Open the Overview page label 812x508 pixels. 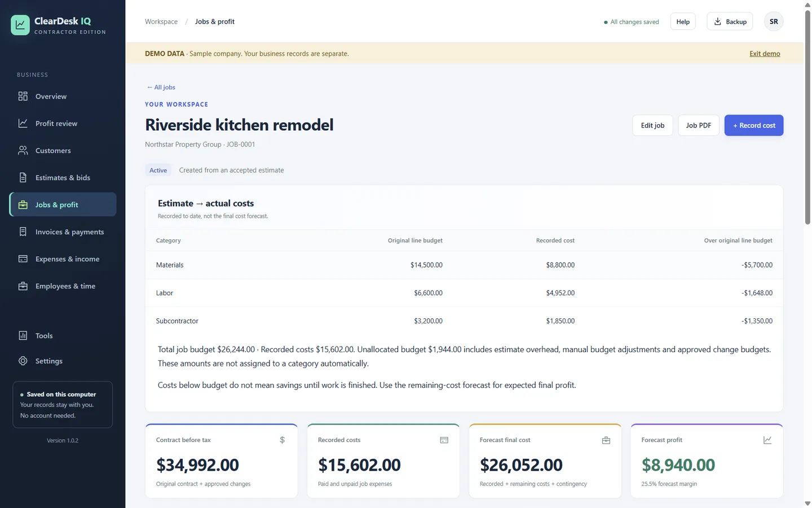pos(51,97)
